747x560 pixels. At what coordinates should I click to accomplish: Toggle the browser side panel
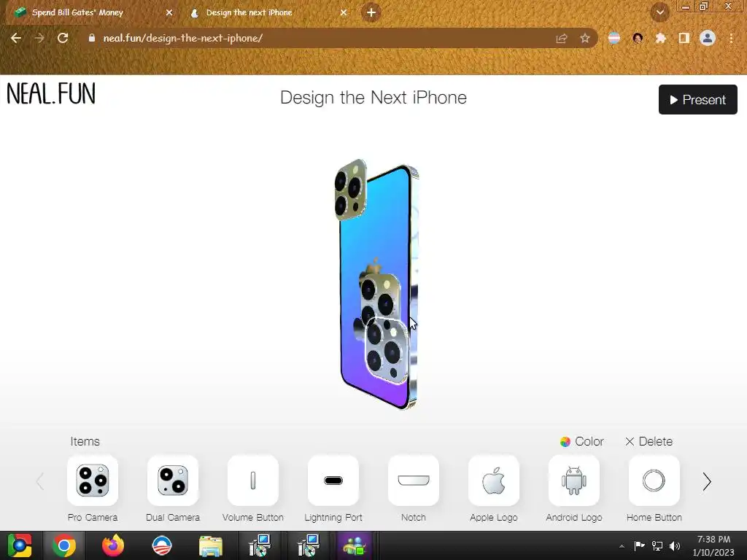tap(684, 38)
